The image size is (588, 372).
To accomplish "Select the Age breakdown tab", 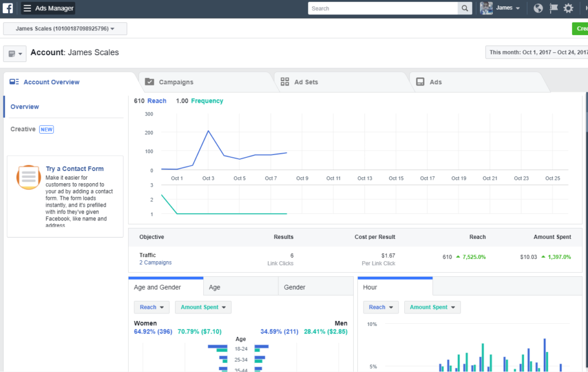I will tap(241, 287).
